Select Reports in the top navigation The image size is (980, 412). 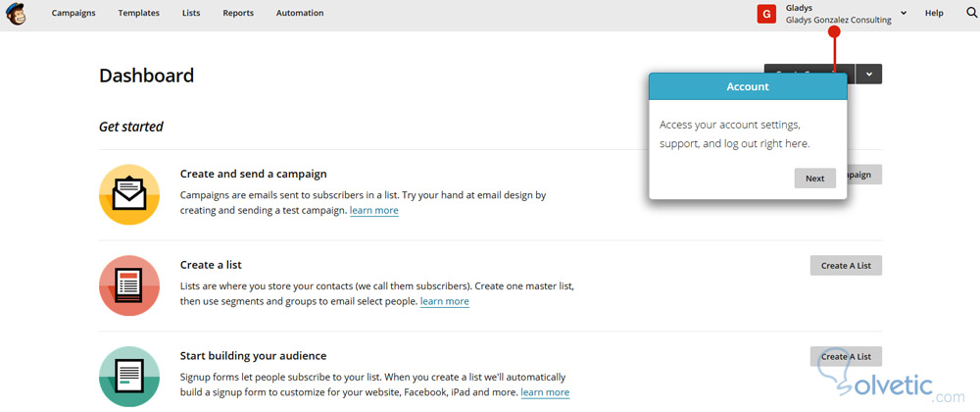pyautogui.click(x=238, y=14)
